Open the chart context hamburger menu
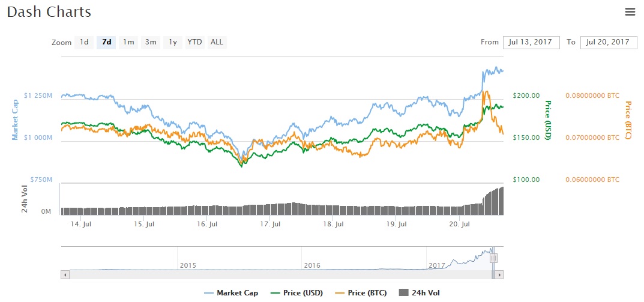Viewport: 644px width, 302px height. pos(630,12)
